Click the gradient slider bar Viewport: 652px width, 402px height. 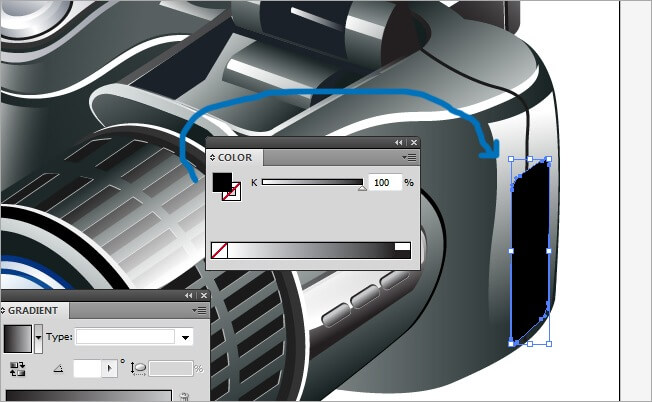pos(89,395)
